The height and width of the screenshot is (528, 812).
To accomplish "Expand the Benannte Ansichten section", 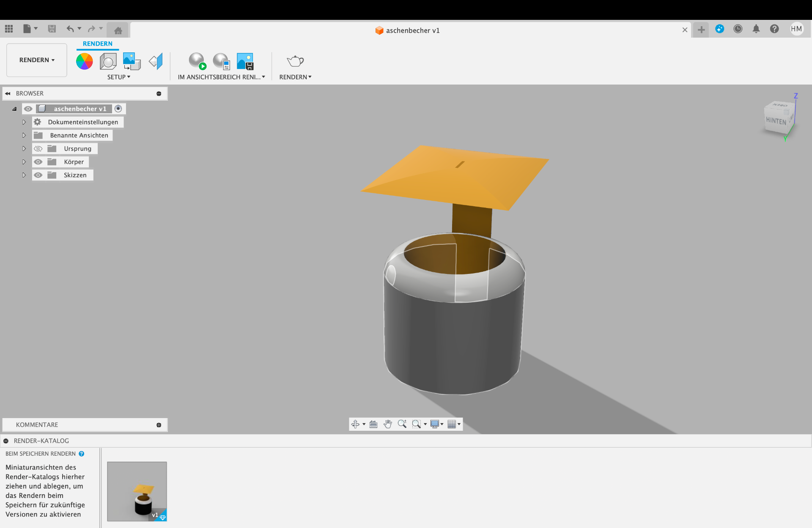I will (24, 135).
